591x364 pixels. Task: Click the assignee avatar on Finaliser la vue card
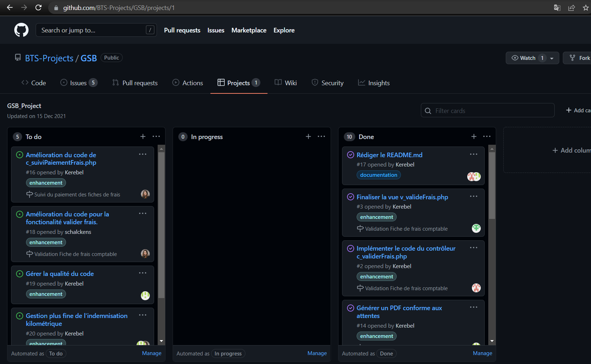coord(476,228)
